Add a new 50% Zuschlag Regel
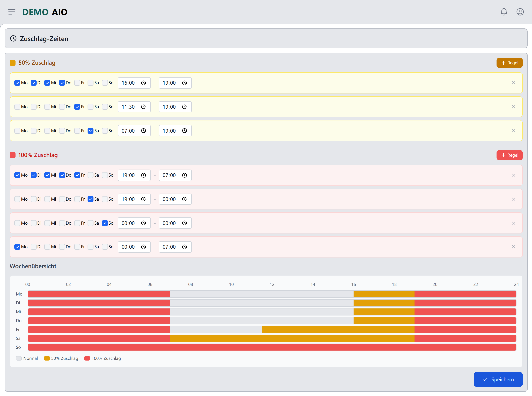The height and width of the screenshot is (396, 532). point(509,63)
